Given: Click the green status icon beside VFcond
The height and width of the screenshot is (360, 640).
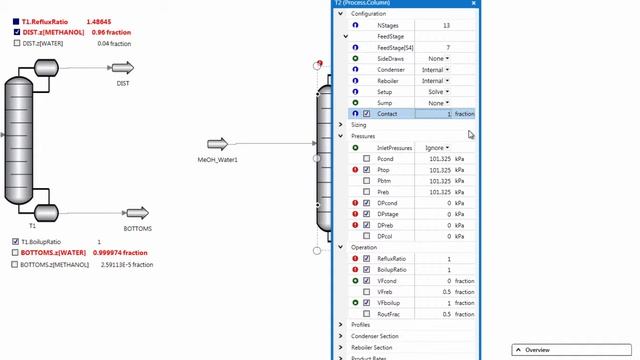Looking at the screenshot, I should (355, 281).
